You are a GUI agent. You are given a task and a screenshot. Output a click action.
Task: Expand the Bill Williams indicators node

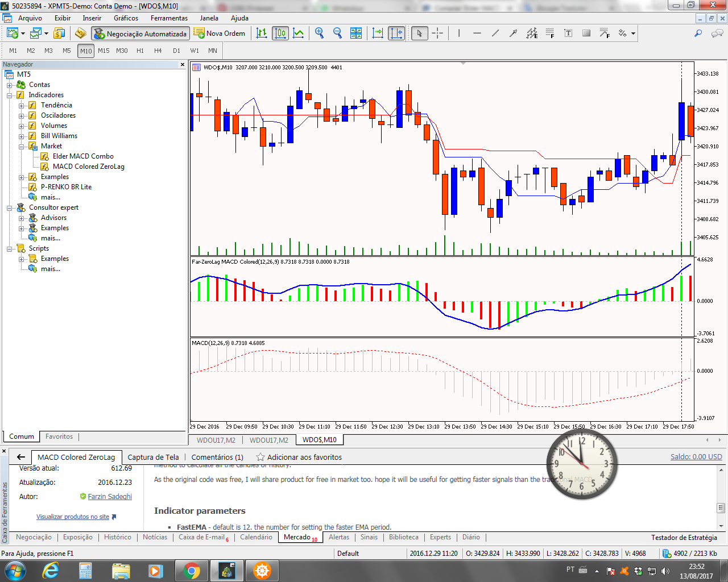[x=21, y=136]
